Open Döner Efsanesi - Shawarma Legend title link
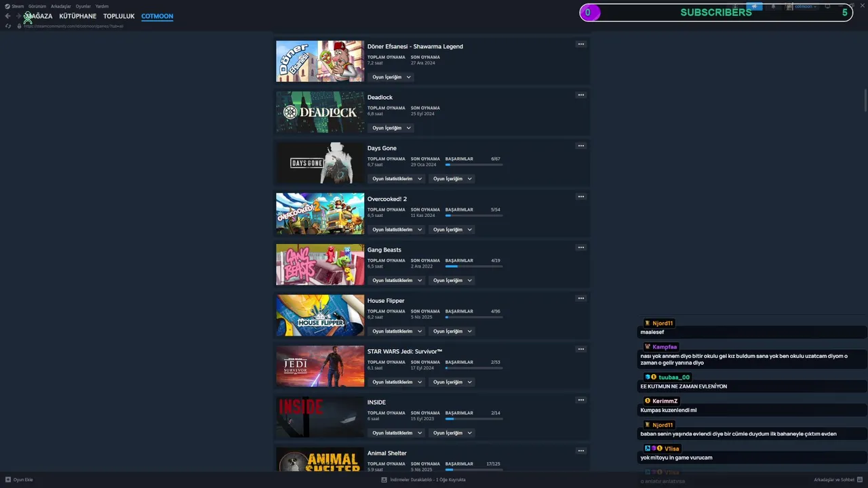Screen dimensions: 868x488 click(x=415, y=47)
